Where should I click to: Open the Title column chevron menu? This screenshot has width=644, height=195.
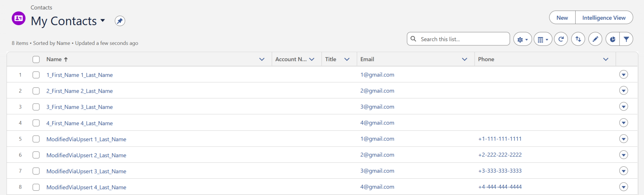click(x=347, y=59)
